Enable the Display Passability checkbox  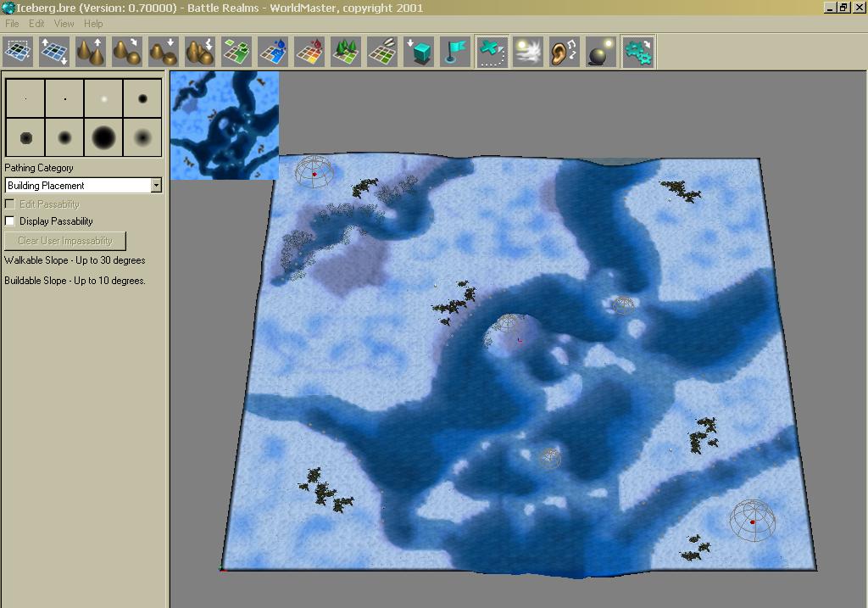(x=9, y=221)
